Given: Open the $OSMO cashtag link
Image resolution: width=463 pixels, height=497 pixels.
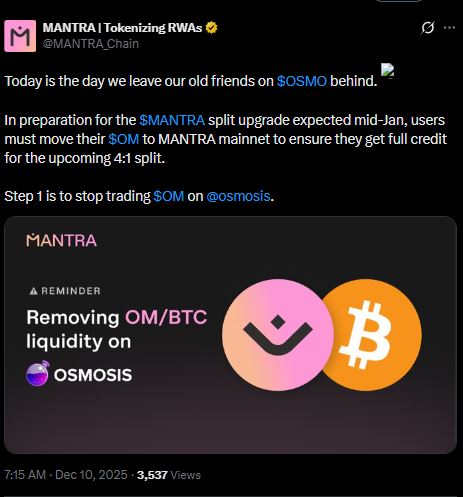Looking at the screenshot, I should (302, 81).
